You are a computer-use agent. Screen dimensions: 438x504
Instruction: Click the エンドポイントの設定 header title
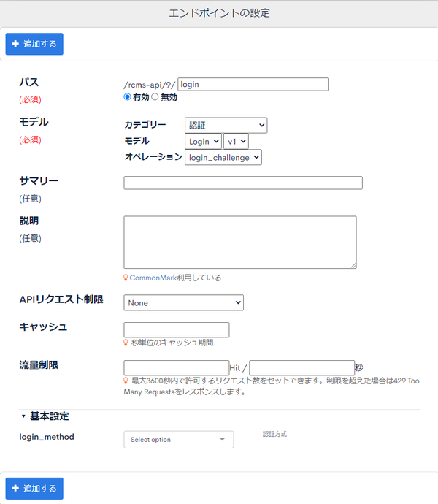[219, 13]
